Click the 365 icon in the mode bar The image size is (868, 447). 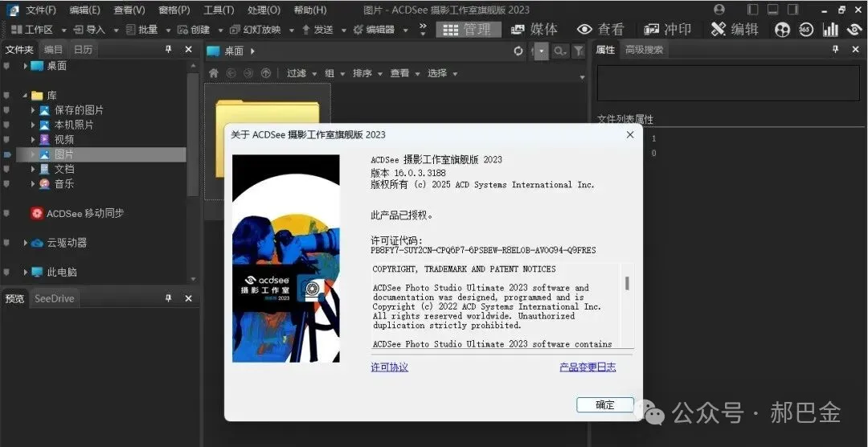click(806, 30)
